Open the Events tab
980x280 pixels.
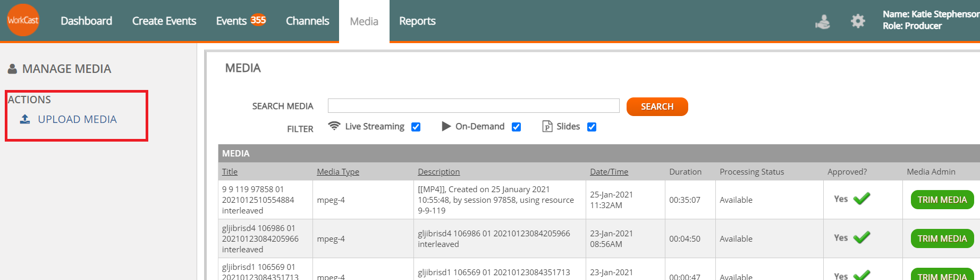[x=231, y=21]
